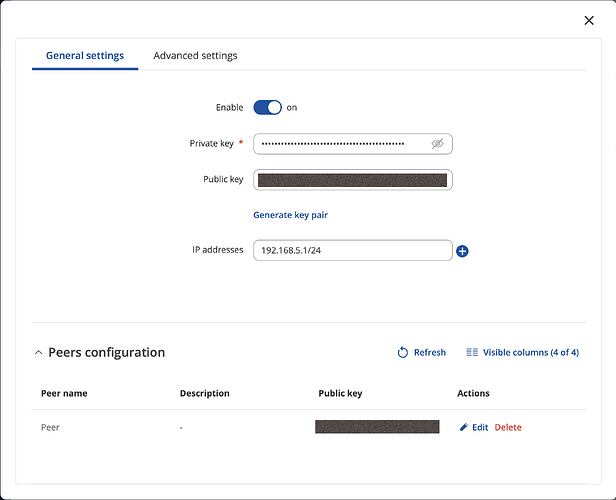Click the Description column header

[204, 393]
